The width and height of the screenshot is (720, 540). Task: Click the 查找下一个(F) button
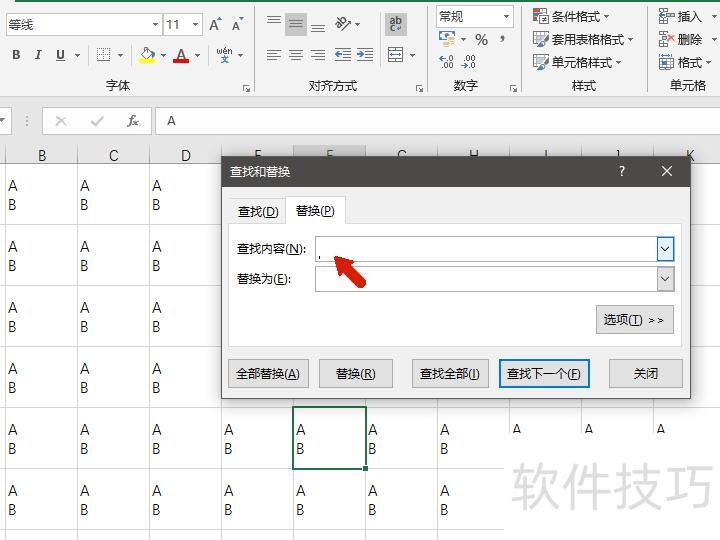[544, 374]
